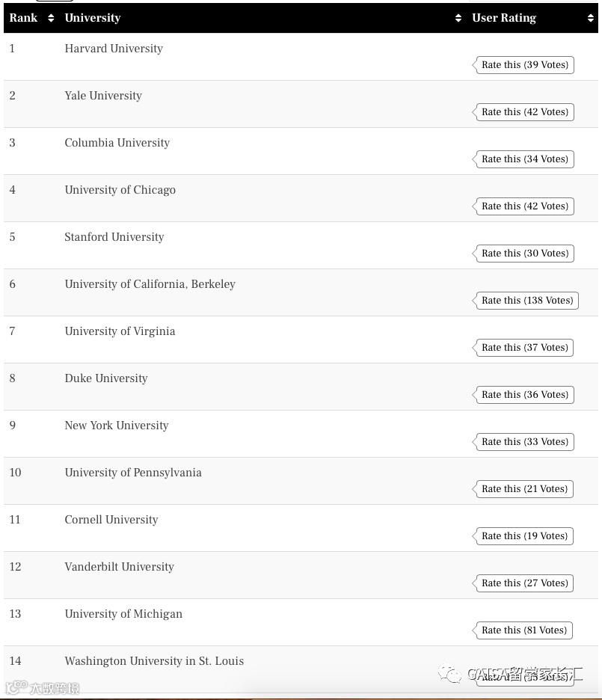Screen dimensions: 602x700
Task: Rate University of Pennsylvania (21 Votes)
Action: click(x=524, y=489)
